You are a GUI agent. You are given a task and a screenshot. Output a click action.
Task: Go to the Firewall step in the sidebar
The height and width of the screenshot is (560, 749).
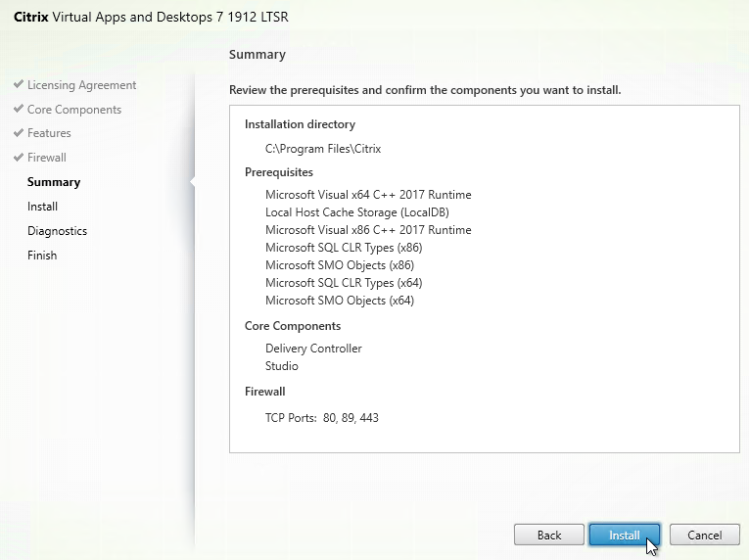click(x=46, y=158)
